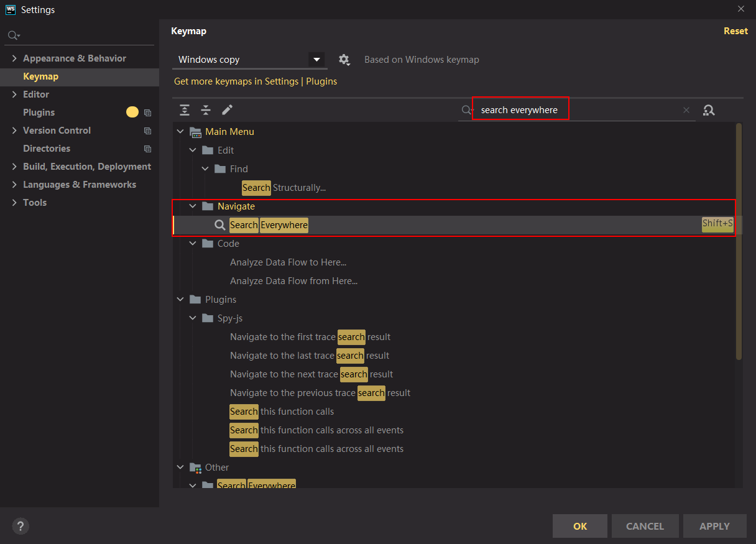
Task: Collapse the Plugins tree group
Action: point(180,300)
